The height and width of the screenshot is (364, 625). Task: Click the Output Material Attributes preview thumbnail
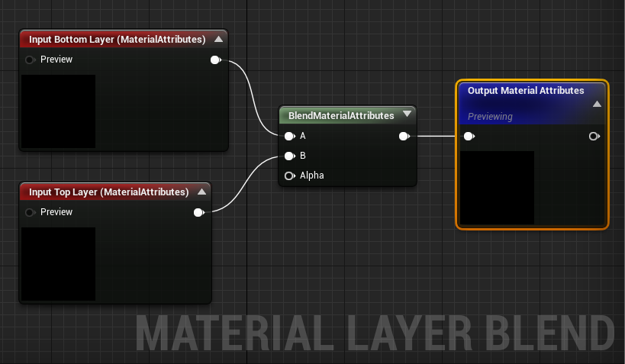[x=497, y=188]
